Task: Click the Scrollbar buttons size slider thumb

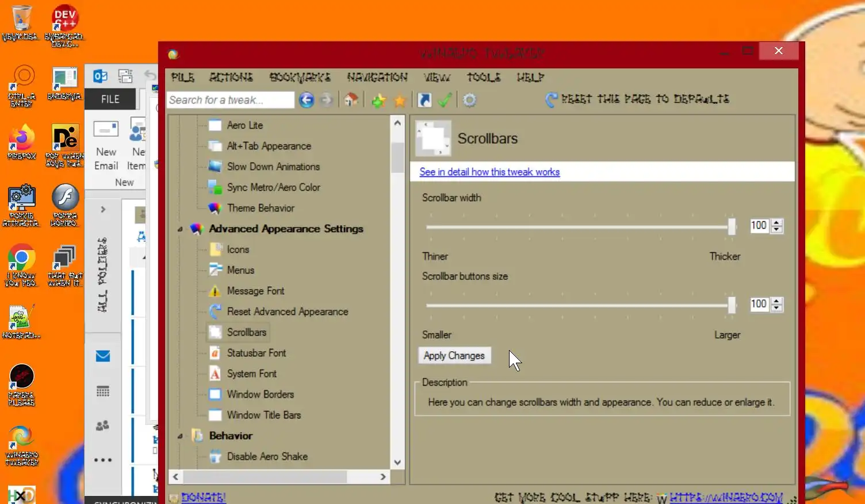Action: click(732, 305)
